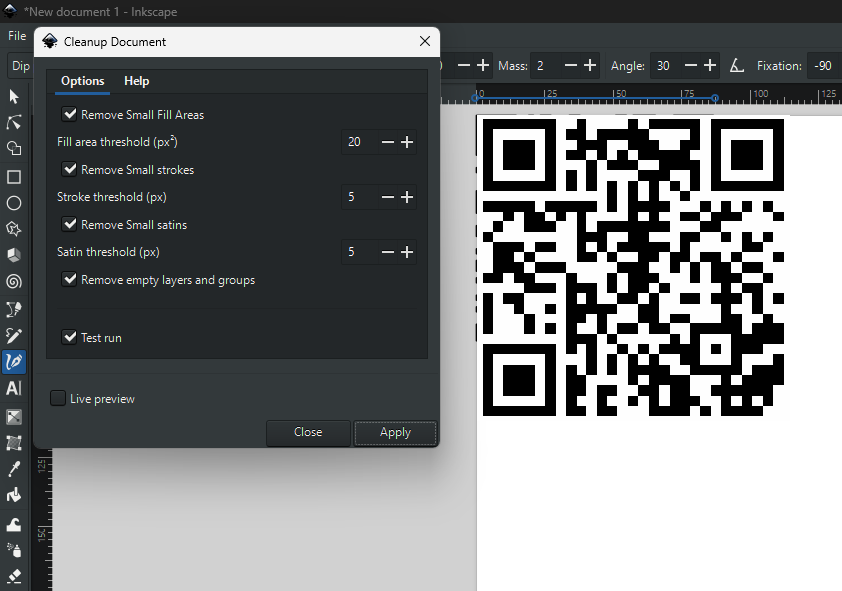Screen dimensions: 842x591
Task: Increase the Fill area threshold value
Action: [407, 142]
